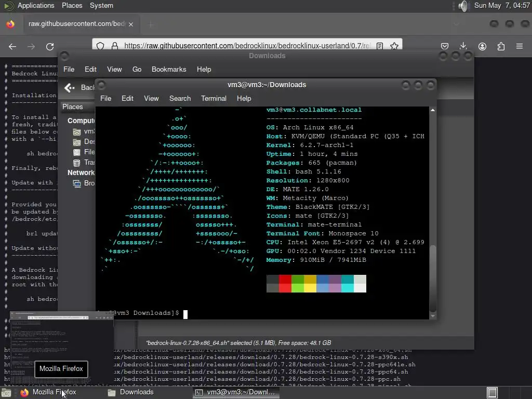Toggle reader view in the address bar

coord(380,46)
